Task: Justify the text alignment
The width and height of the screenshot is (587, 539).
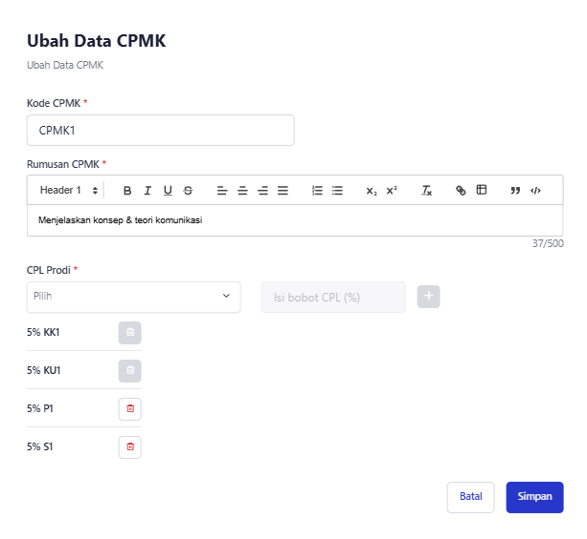Action: click(x=283, y=191)
